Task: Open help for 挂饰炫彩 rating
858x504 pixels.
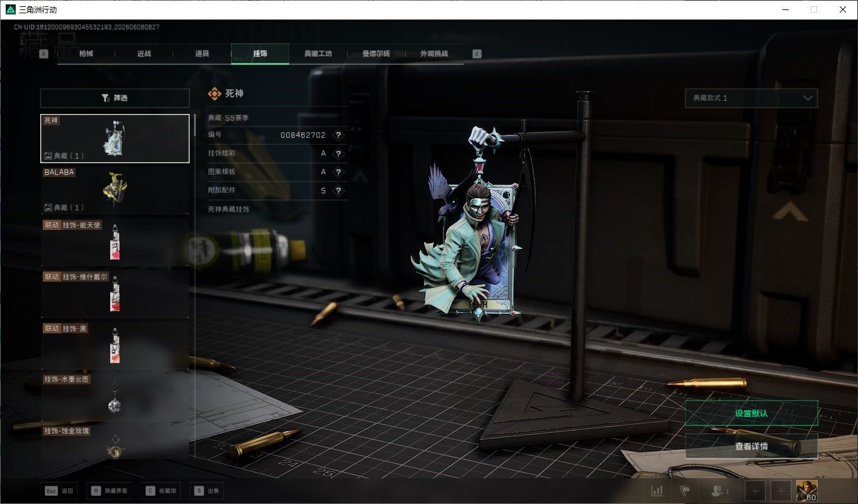Action: (338, 154)
